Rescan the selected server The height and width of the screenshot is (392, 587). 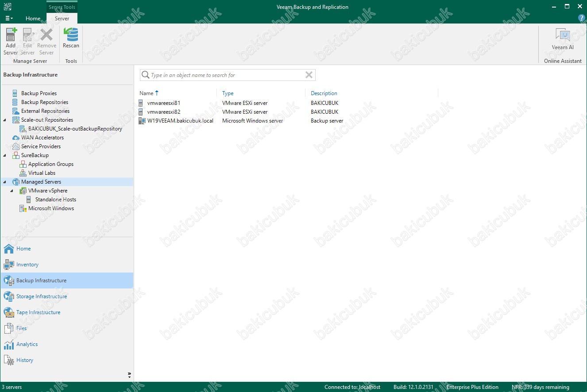click(71, 38)
